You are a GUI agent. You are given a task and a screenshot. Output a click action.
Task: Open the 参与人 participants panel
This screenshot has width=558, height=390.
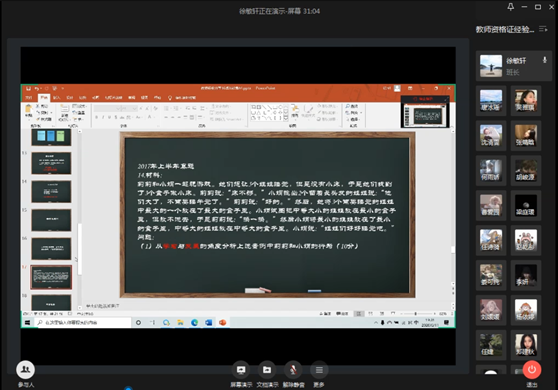pos(25,370)
